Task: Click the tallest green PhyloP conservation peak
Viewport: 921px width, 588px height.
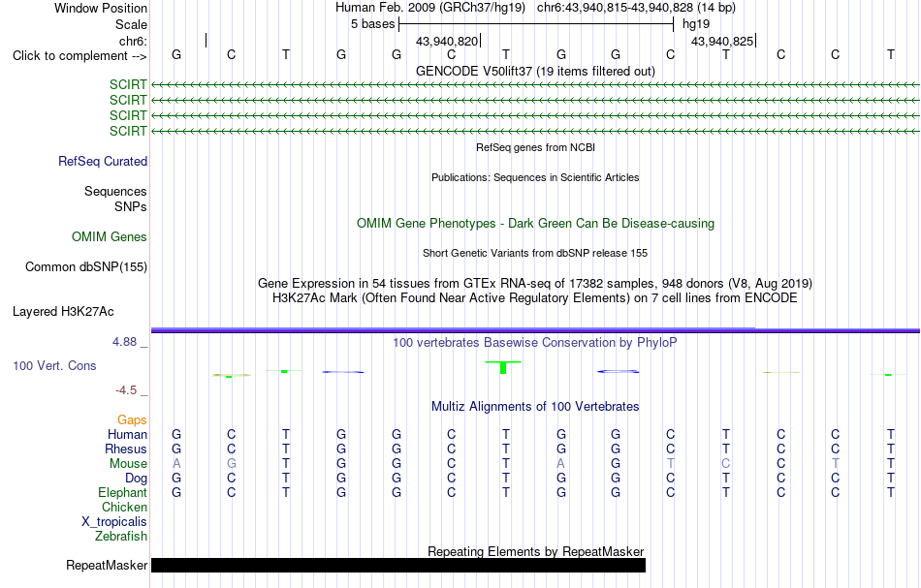Action: [x=503, y=367]
